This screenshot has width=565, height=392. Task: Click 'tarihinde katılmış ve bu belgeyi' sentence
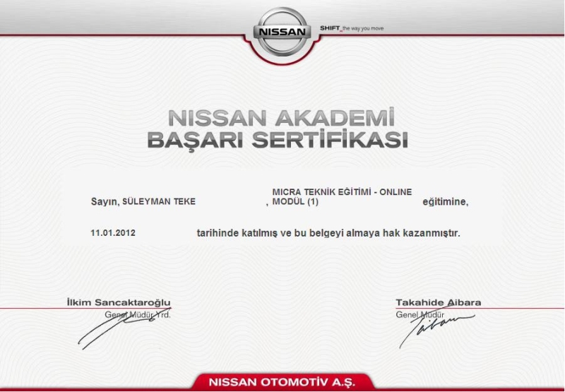click(270, 234)
